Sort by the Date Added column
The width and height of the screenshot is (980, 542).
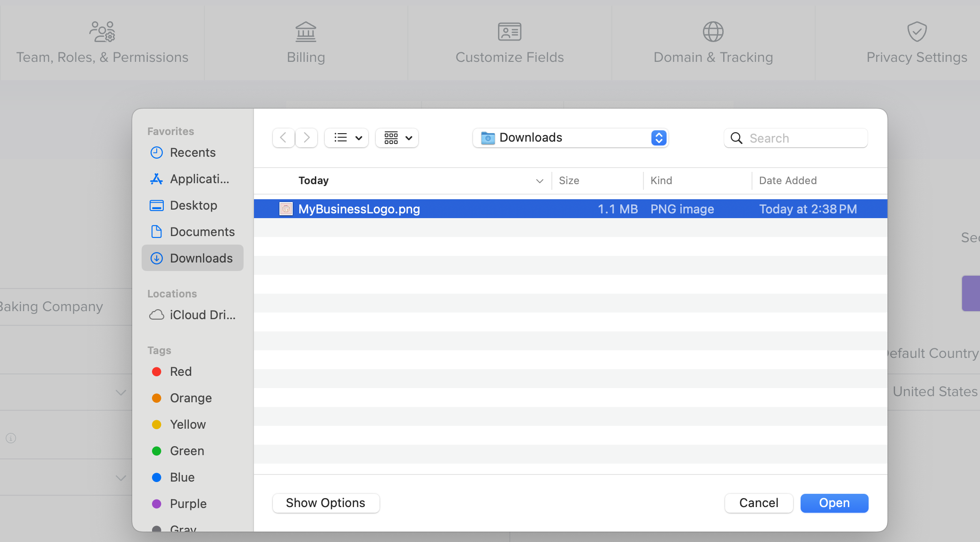[x=787, y=180]
